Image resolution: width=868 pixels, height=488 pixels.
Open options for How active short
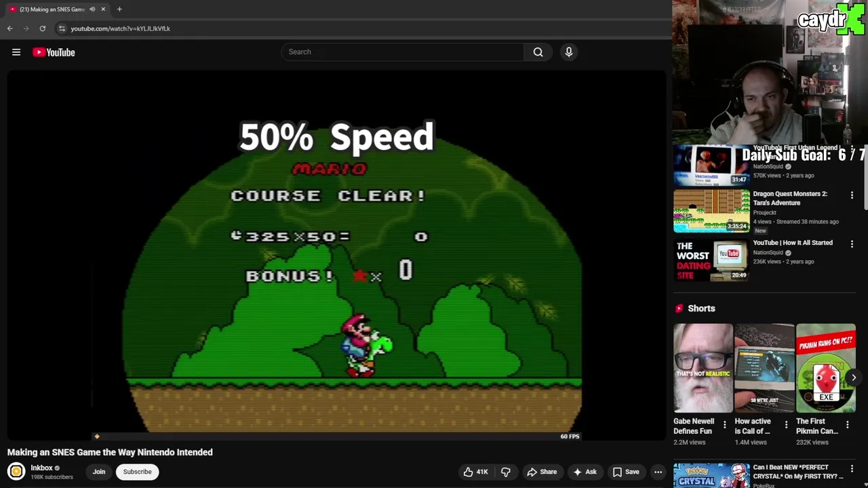(786, 425)
